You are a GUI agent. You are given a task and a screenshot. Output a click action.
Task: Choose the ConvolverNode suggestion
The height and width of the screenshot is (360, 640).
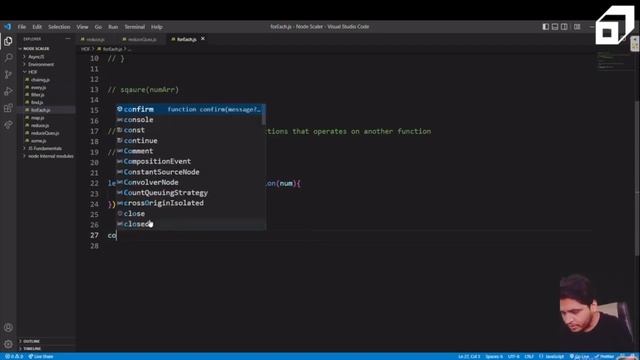pyautogui.click(x=189, y=182)
